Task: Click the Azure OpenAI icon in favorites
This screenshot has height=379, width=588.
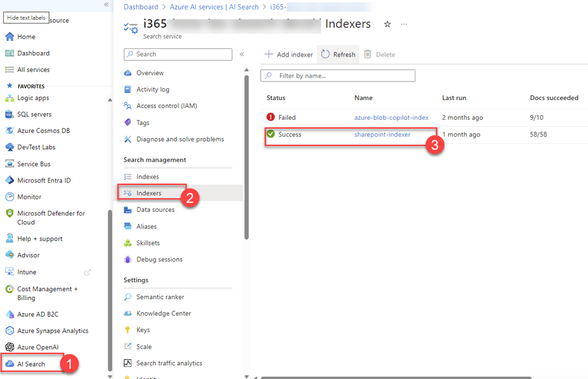Action: coord(9,347)
